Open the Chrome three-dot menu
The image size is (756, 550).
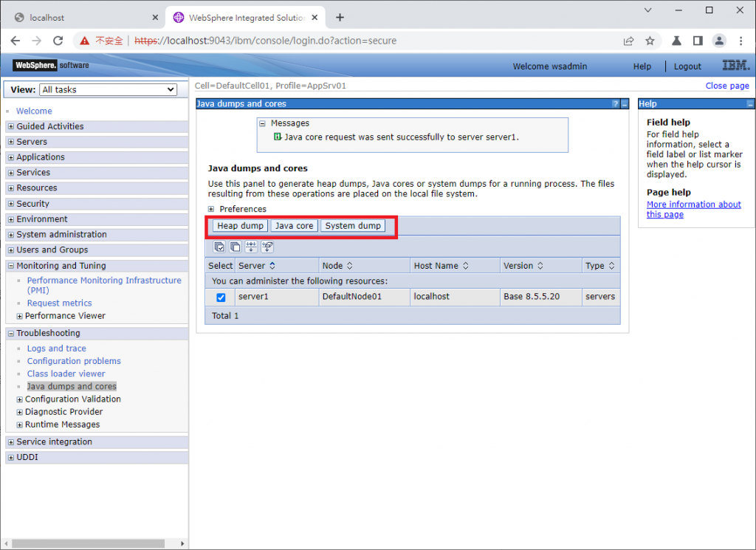coord(741,41)
